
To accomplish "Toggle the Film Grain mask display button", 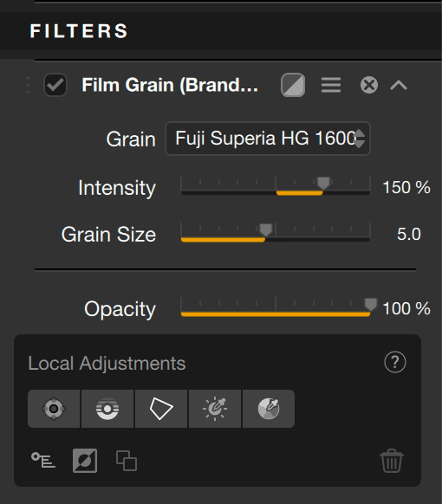I will click(293, 85).
